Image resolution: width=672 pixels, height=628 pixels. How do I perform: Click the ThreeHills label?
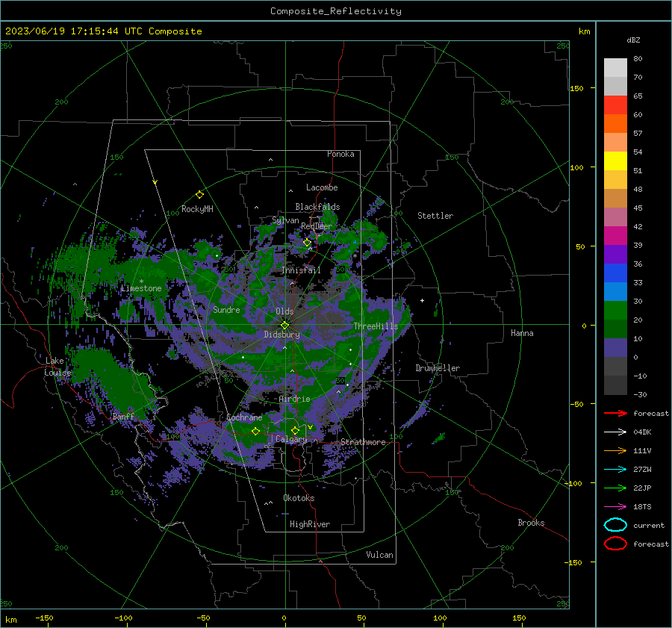(x=376, y=326)
